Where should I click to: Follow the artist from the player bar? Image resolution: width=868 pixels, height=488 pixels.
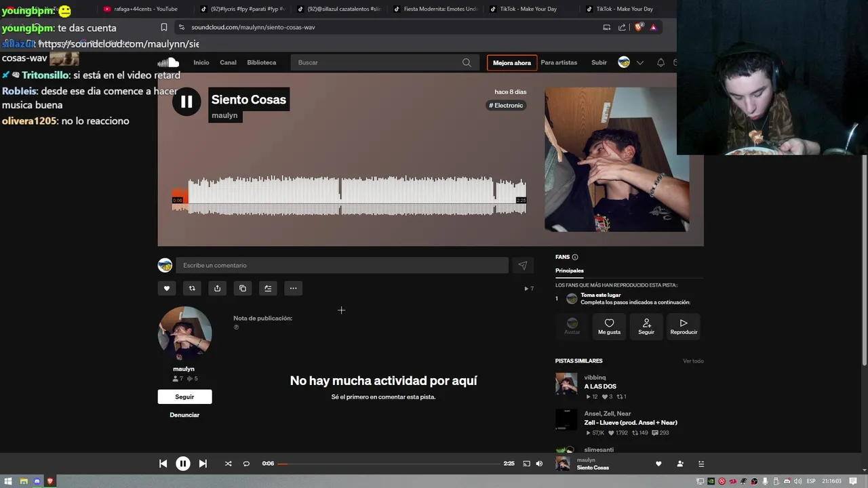pos(680,464)
